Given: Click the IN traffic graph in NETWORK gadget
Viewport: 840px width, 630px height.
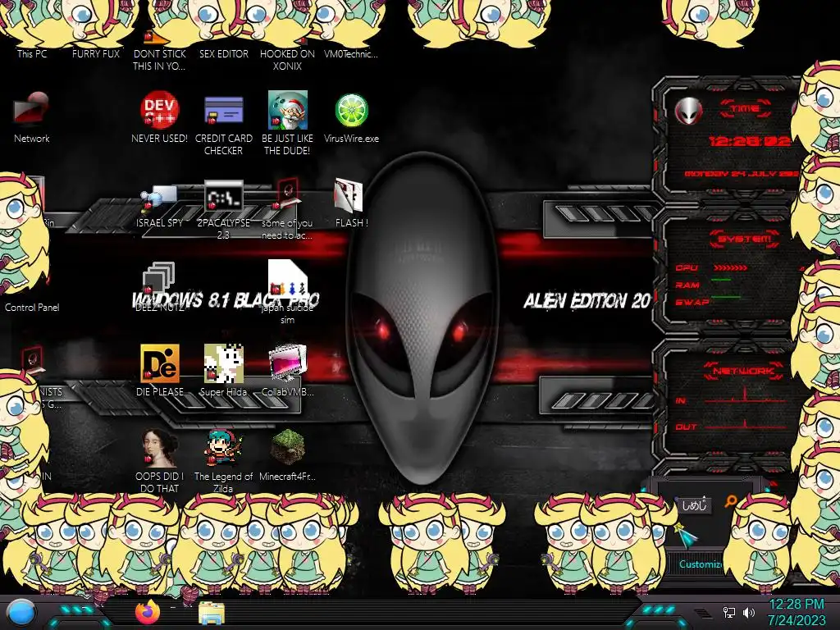Looking at the screenshot, I should click(x=745, y=395).
